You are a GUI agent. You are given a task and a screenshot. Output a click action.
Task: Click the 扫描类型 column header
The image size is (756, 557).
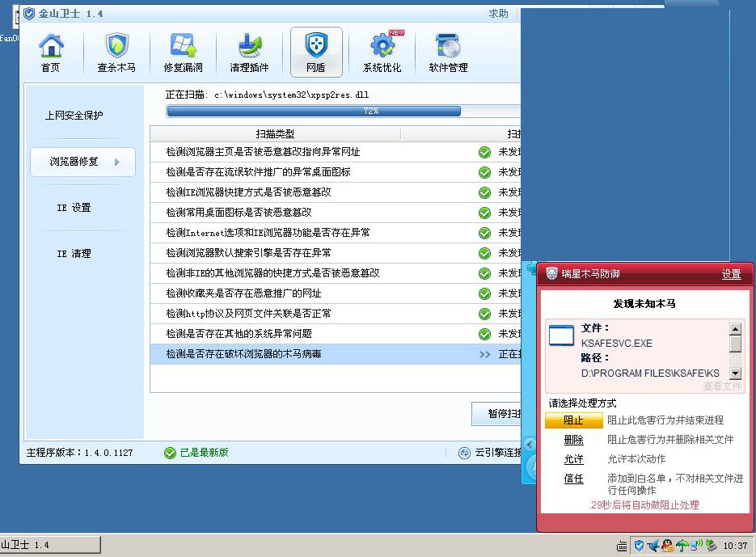pos(275,134)
